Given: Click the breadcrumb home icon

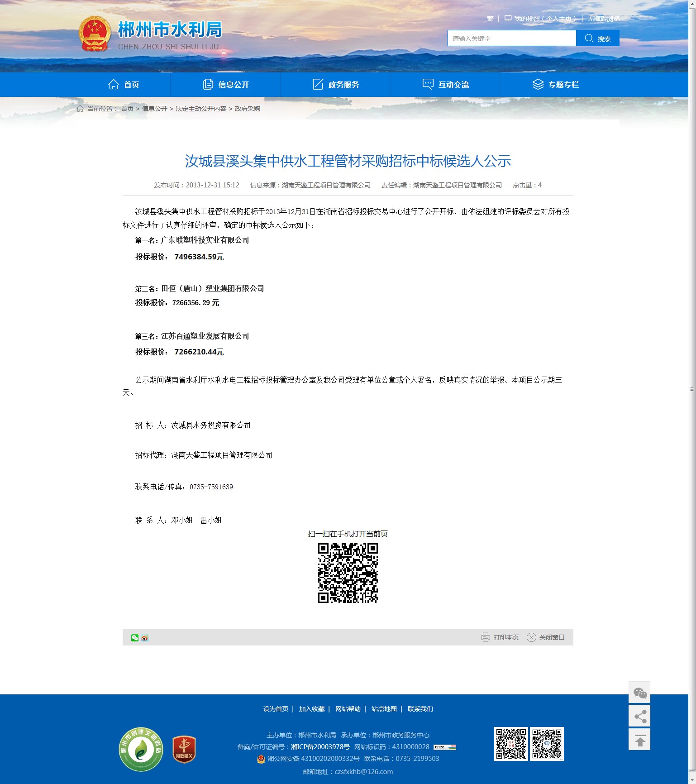Looking at the screenshot, I should pos(80,109).
